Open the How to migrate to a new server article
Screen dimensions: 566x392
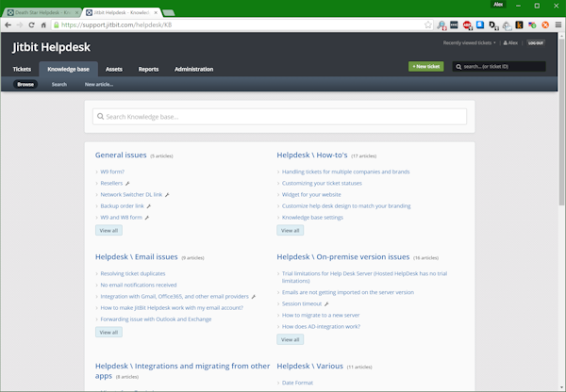321,315
